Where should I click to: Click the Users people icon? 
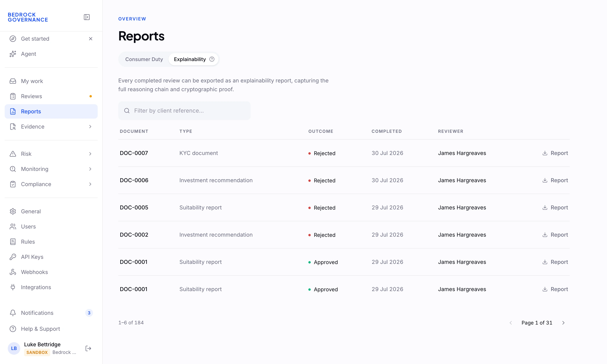pos(13,227)
